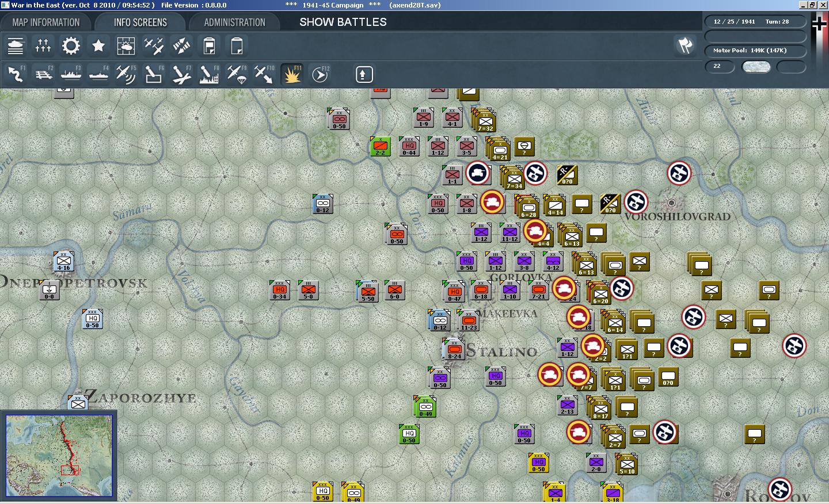Select the red HQ counter labeled 0-34

point(280,290)
